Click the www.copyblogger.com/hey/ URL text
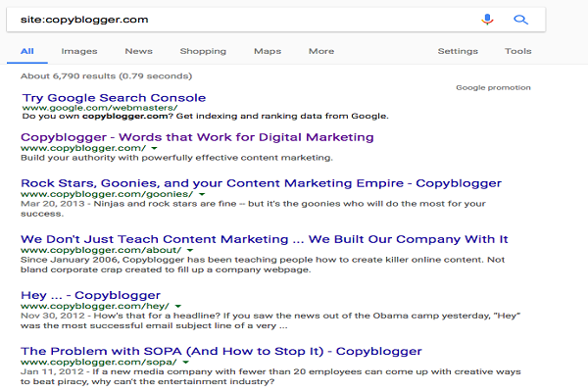The width and height of the screenshot is (588, 392). click(95, 306)
